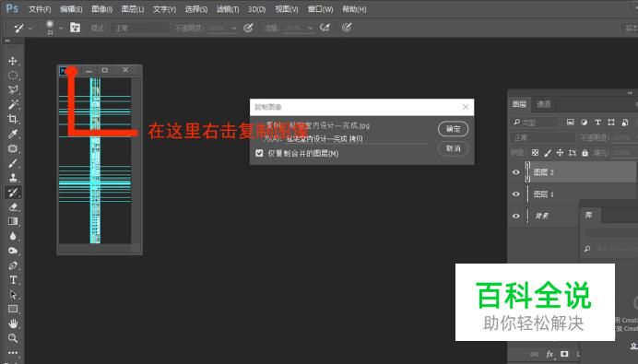Image resolution: width=638 pixels, height=364 pixels.
Task: Open layer style fx icon
Action: click(549, 354)
